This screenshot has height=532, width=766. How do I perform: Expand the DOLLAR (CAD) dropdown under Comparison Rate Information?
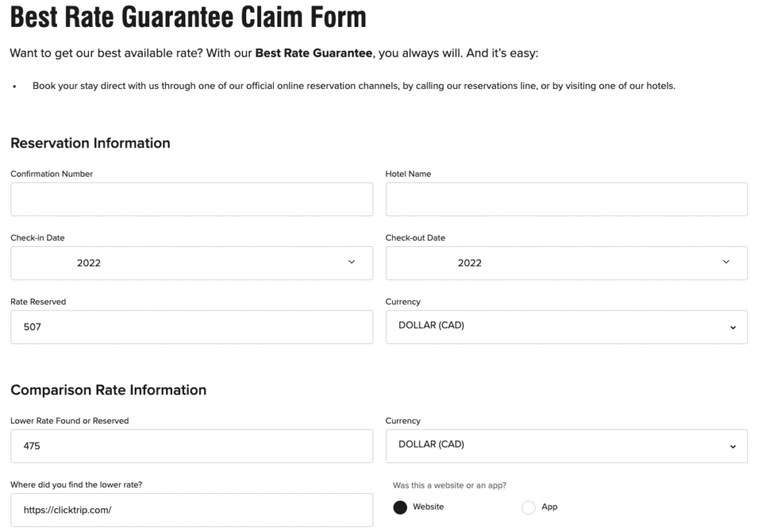566,446
